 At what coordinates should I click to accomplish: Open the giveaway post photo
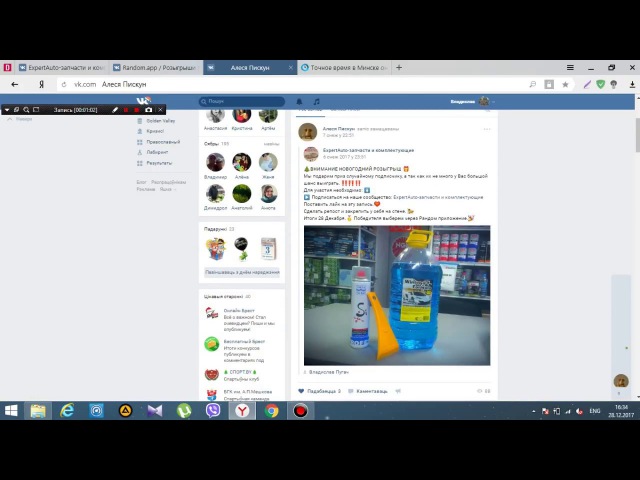(x=397, y=296)
